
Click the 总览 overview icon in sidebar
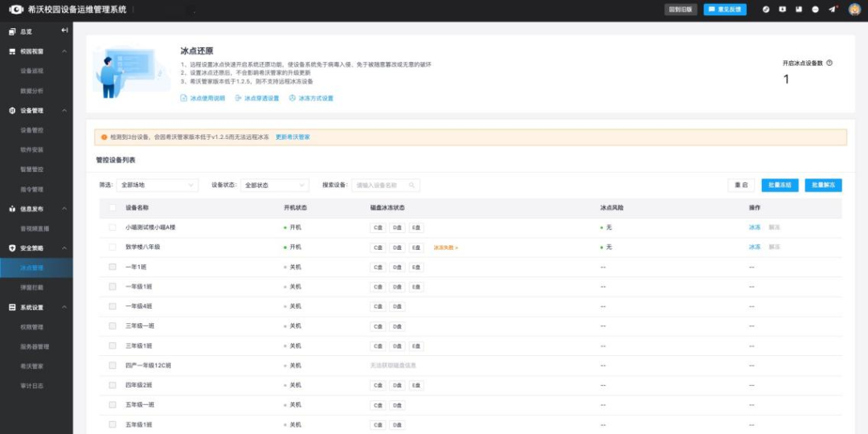(12, 31)
